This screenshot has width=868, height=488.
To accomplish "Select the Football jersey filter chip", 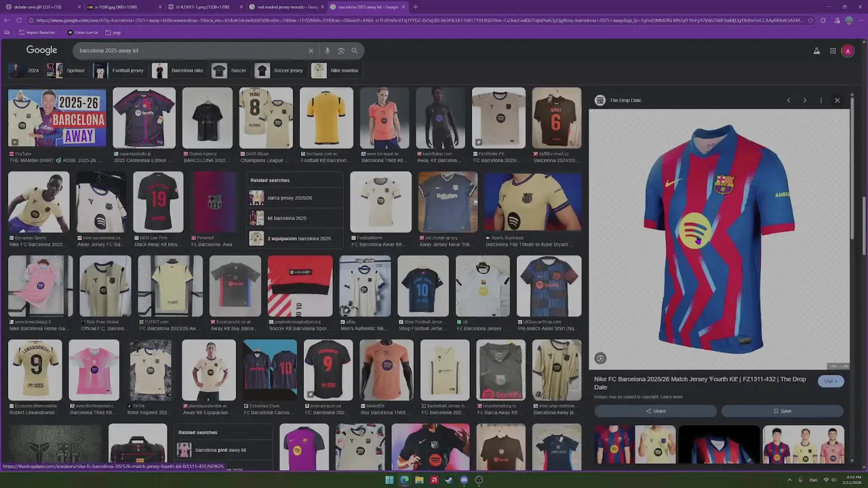I will click(119, 70).
